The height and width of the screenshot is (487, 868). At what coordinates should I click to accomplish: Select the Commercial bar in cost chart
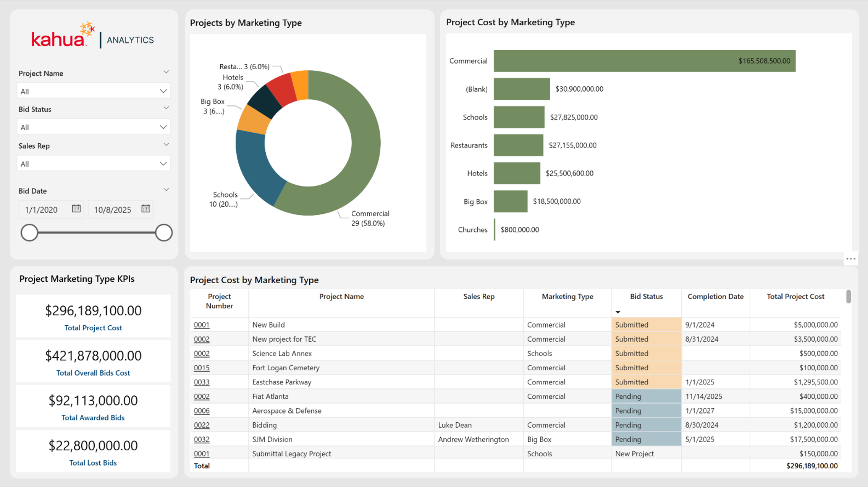[645, 61]
